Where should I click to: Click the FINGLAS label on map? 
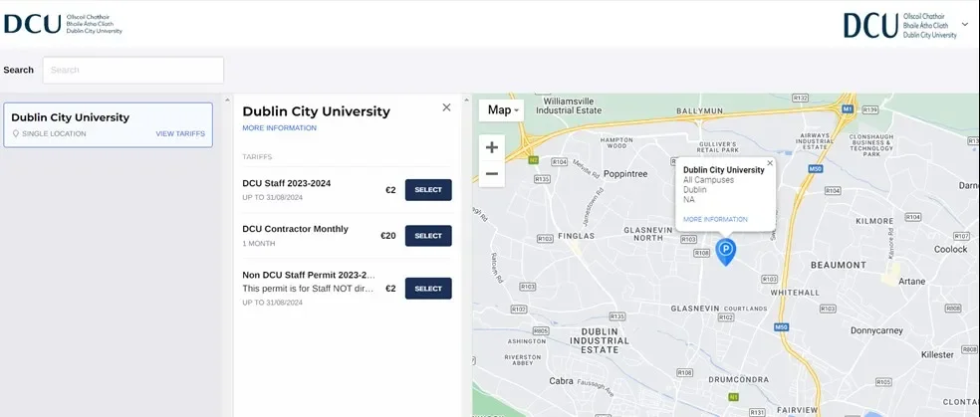(577, 236)
